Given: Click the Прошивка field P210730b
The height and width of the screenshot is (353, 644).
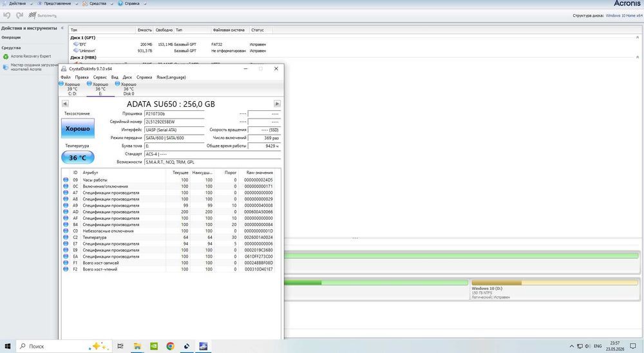Looking at the screenshot, I should [x=174, y=114].
